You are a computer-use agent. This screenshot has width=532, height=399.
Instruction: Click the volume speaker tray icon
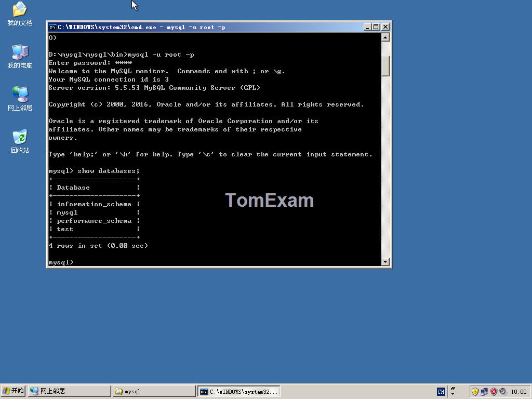503,392
